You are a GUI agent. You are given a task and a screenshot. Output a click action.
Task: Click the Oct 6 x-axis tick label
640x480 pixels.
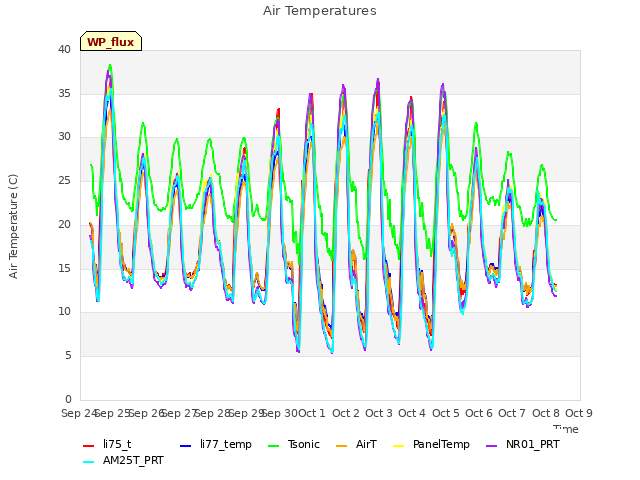pyautogui.click(x=479, y=413)
